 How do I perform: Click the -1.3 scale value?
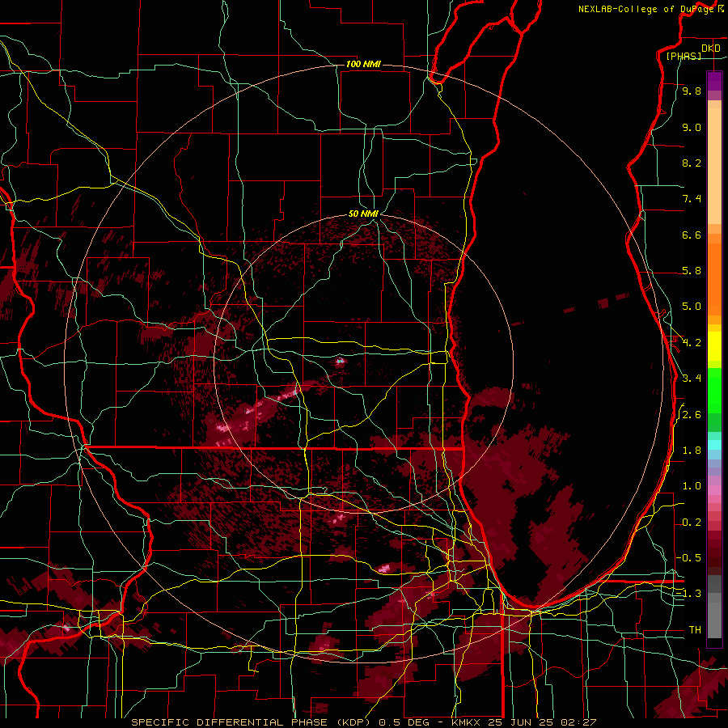point(688,594)
